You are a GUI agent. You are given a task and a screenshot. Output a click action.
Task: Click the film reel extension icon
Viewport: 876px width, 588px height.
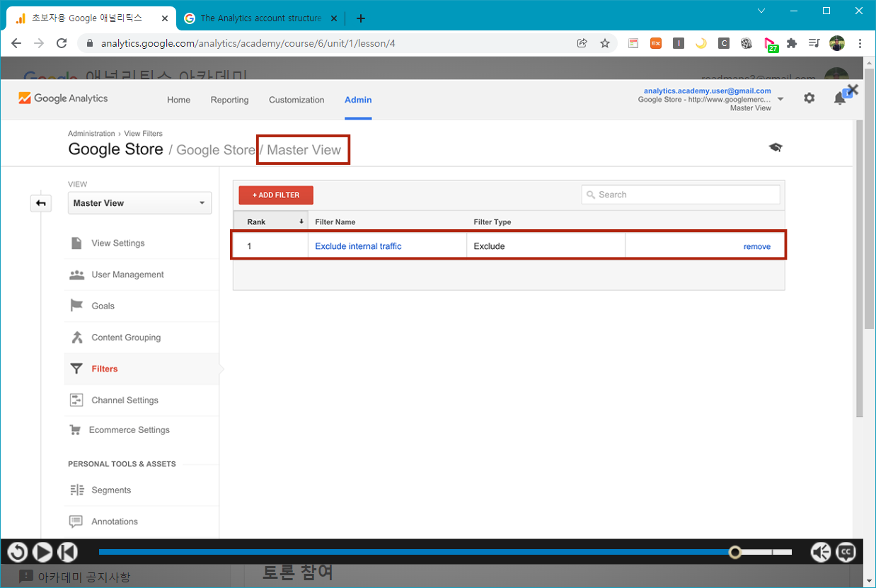[747, 43]
